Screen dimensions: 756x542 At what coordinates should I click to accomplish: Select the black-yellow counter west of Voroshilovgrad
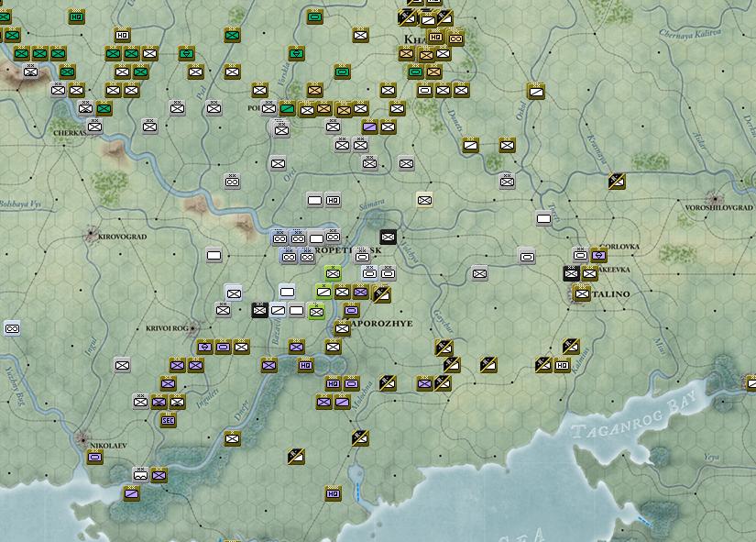pos(617,182)
